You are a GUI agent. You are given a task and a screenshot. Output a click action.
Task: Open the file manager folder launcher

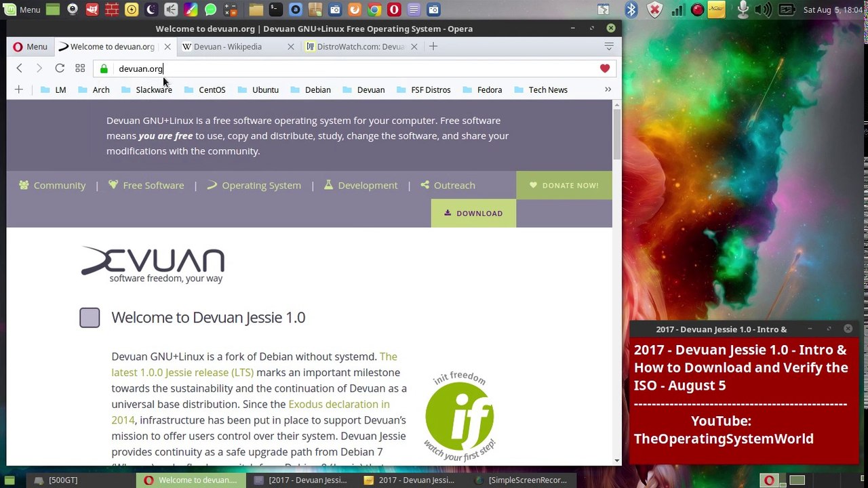point(256,9)
